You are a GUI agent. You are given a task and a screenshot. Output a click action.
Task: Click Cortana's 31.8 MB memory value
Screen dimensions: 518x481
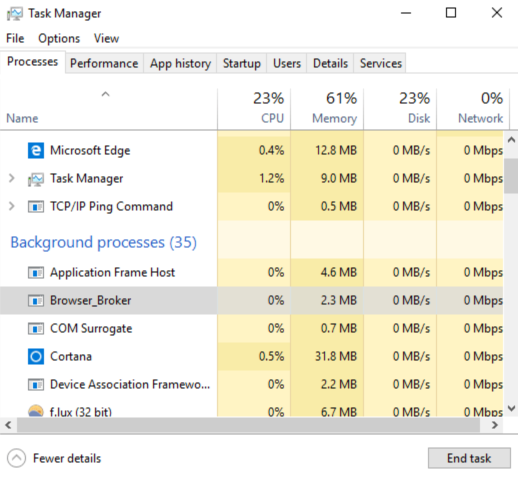(336, 357)
